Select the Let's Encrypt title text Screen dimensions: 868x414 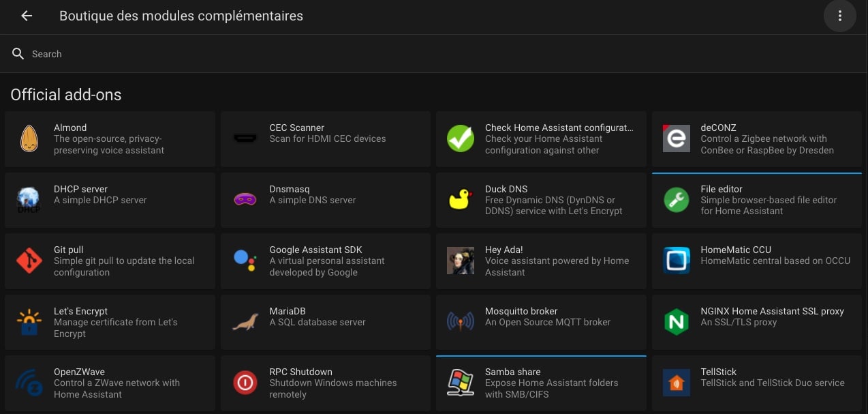81,311
